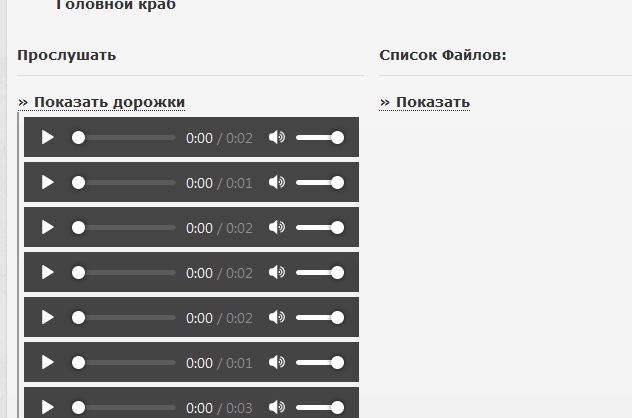Expand the Показать file list
The height and width of the screenshot is (418, 632).
tap(425, 102)
